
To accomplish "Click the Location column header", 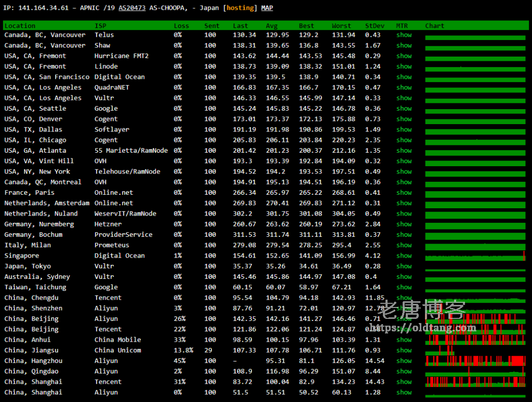I will click(x=20, y=26).
